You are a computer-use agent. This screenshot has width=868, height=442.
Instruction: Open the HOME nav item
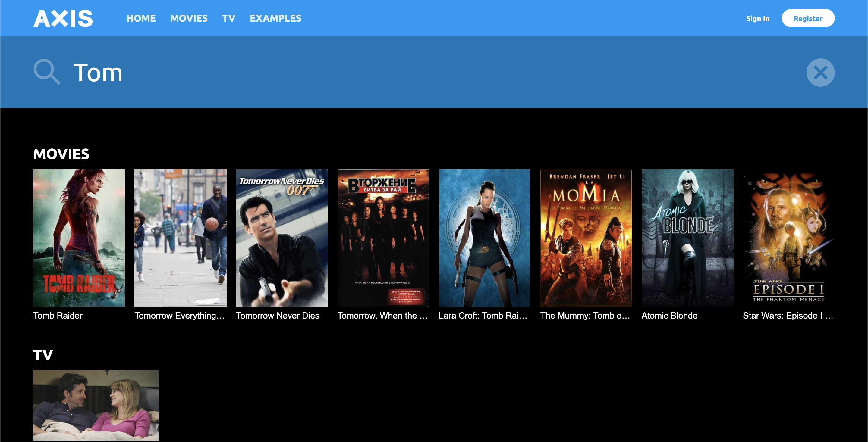pos(141,18)
